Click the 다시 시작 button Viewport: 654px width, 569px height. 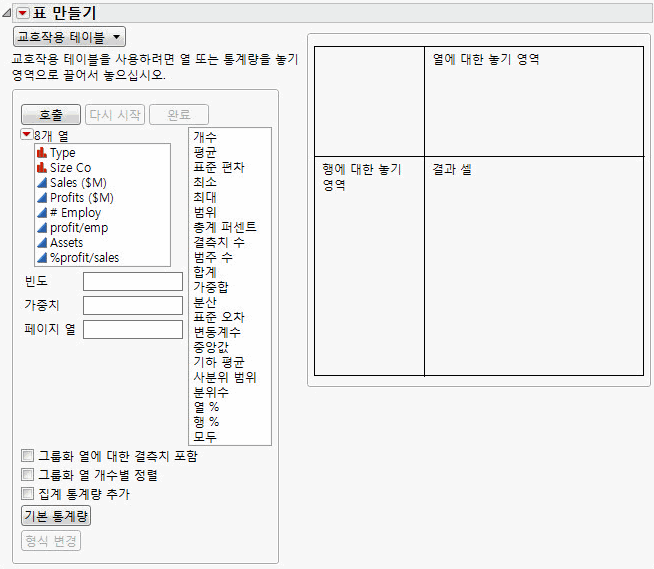pyautogui.click(x=115, y=114)
